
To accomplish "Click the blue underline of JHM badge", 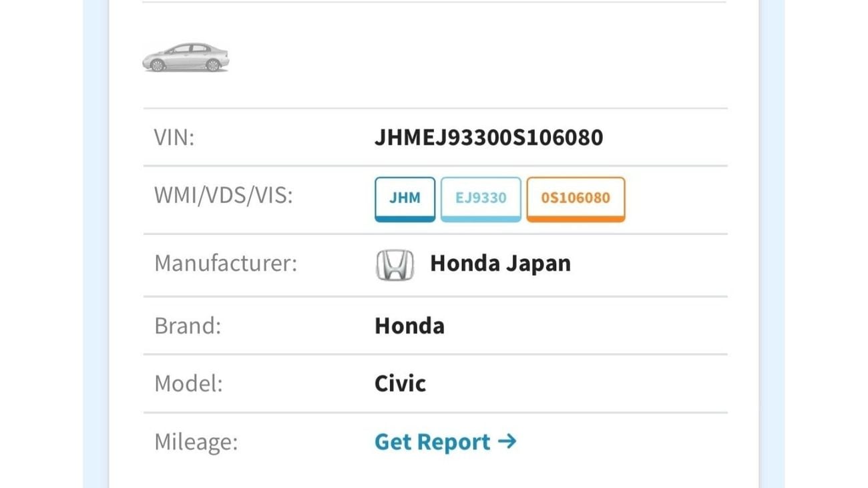I will coord(405,218).
